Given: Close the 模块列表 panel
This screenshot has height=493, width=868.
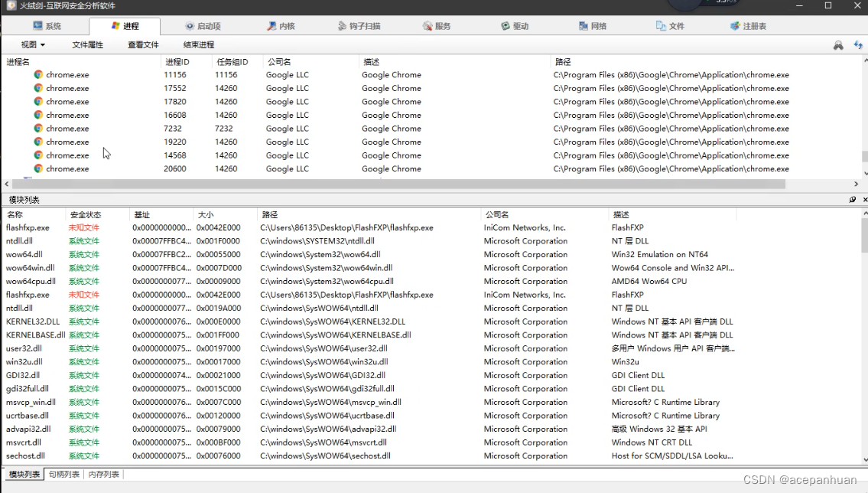Looking at the screenshot, I should [x=865, y=199].
